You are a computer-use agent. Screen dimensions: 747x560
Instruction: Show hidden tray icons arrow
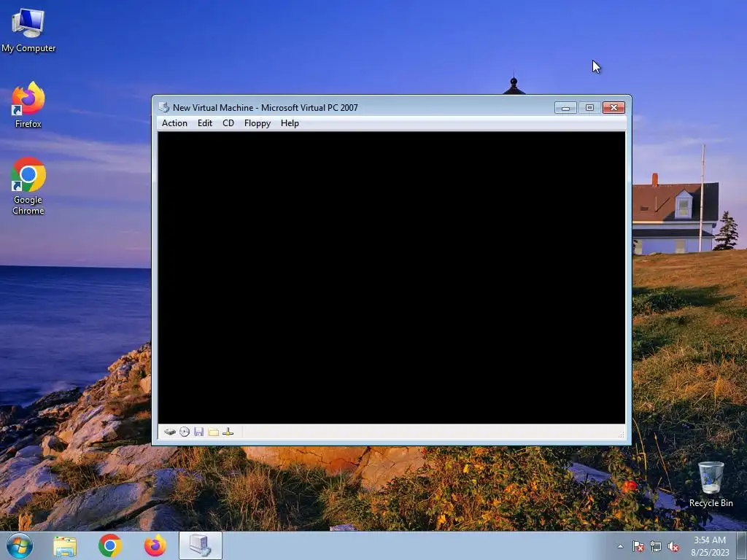pyautogui.click(x=620, y=546)
